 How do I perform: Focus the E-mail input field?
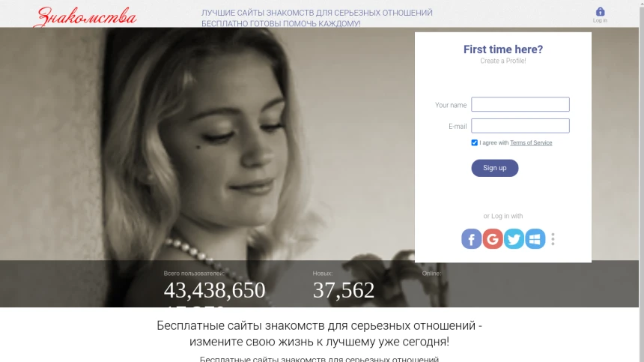520,126
